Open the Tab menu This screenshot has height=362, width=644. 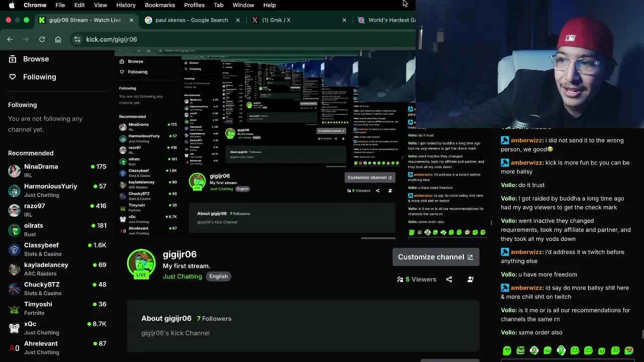coord(218,5)
